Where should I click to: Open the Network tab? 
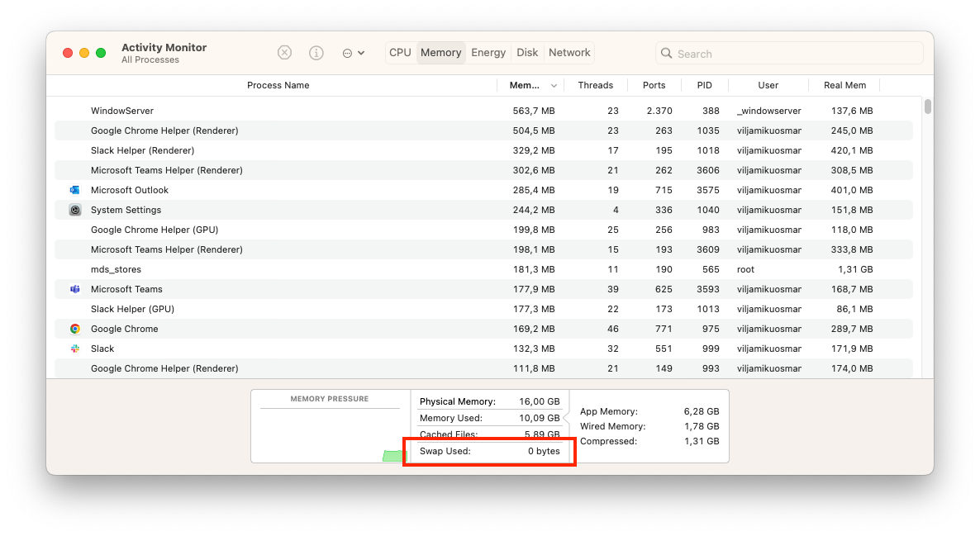[569, 53]
